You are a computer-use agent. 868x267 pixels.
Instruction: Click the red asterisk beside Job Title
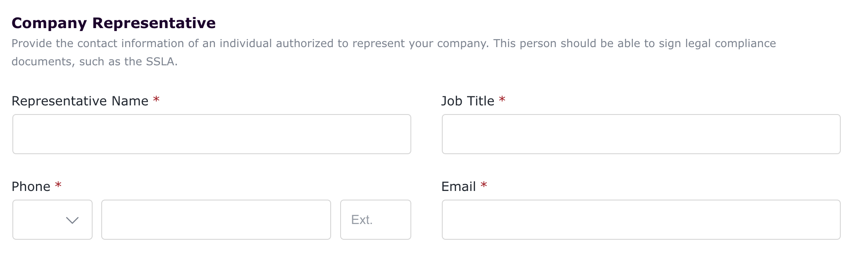[502, 100]
